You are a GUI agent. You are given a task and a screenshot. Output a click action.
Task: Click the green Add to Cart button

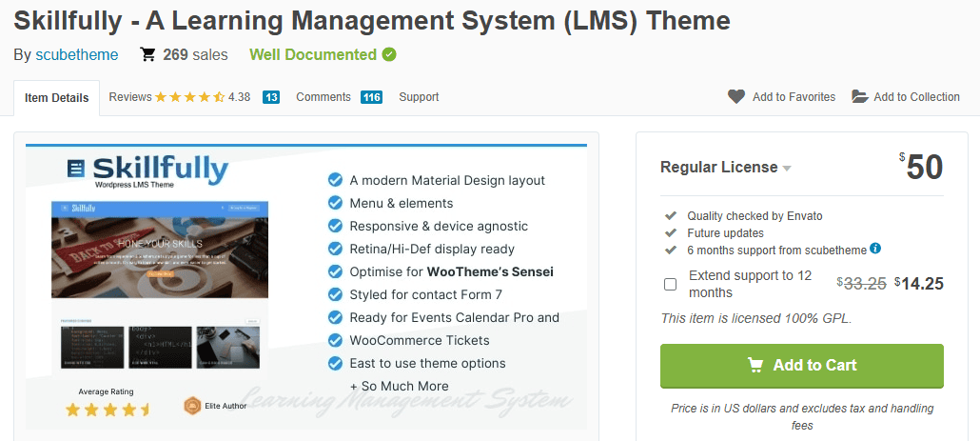(802, 366)
